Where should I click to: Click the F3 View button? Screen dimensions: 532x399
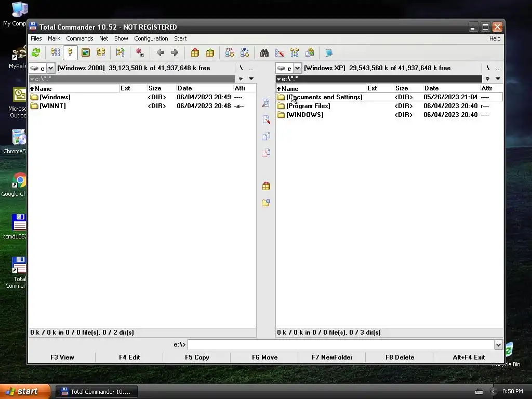[x=62, y=357]
